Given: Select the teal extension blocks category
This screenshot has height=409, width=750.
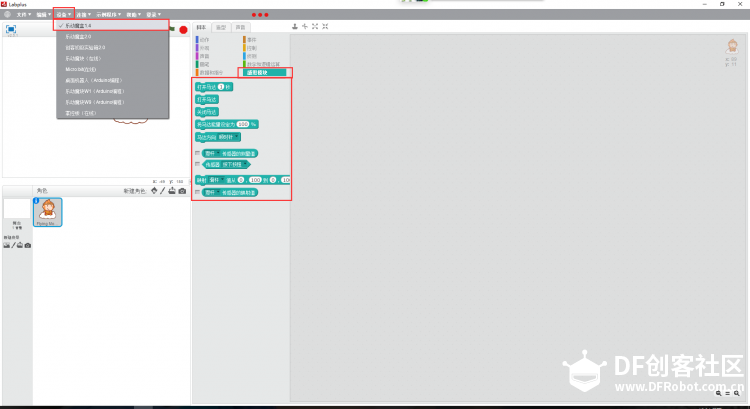Looking at the screenshot, I should [x=265, y=72].
